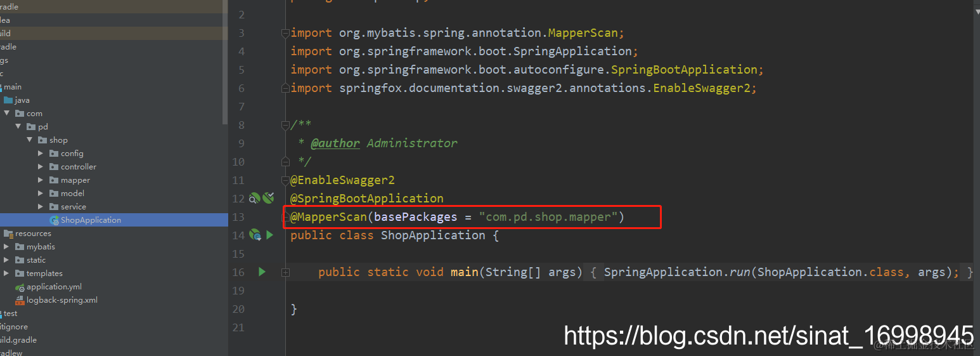Click the main method name on line 16

point(465,272)
